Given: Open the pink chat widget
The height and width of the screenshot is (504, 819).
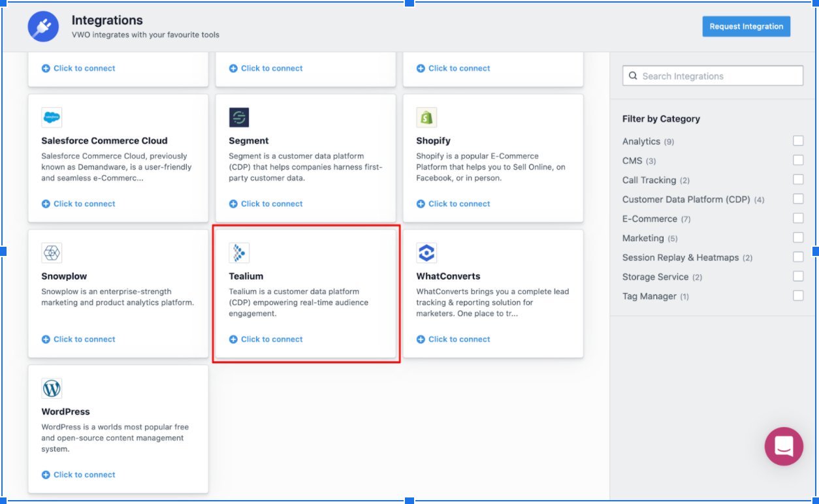Looking at the screenshot, I should [784, 447].
